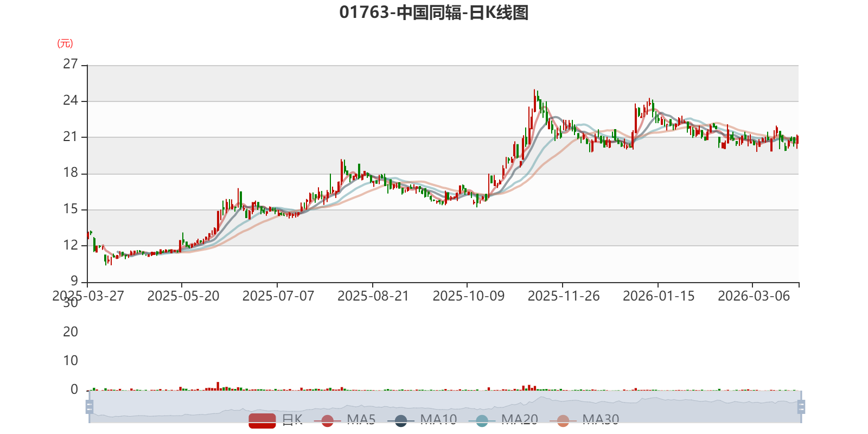Select the 2026-01-15 date axis label
The image size is (868, 434).
pos(659,296)
